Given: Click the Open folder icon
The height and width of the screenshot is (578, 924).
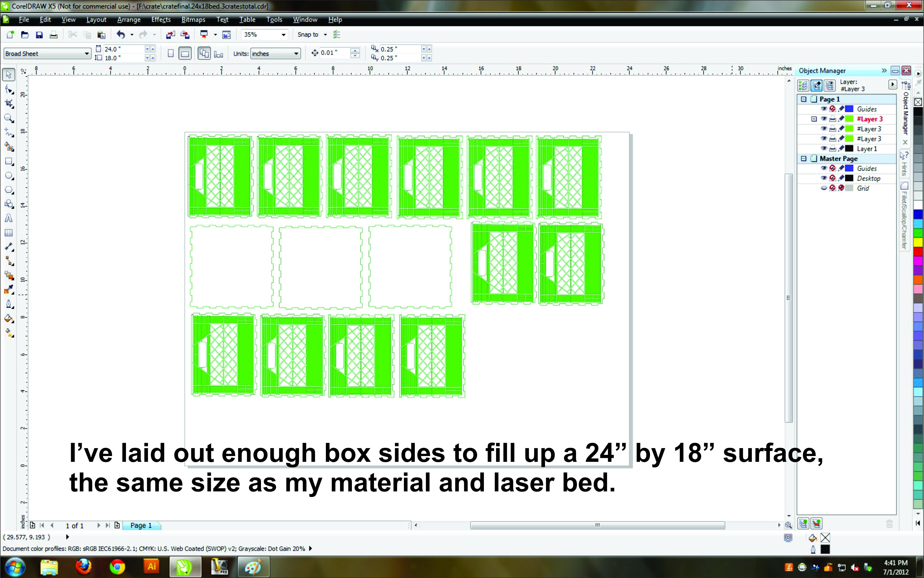Looking at the screenshot, I should (25, 35).
